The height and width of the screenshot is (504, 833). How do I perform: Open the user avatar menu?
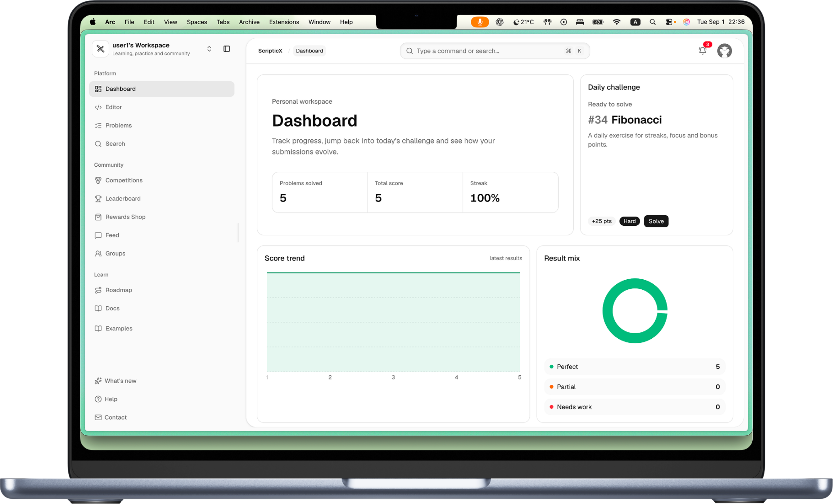pyautogui.click(x=725, y=51)
